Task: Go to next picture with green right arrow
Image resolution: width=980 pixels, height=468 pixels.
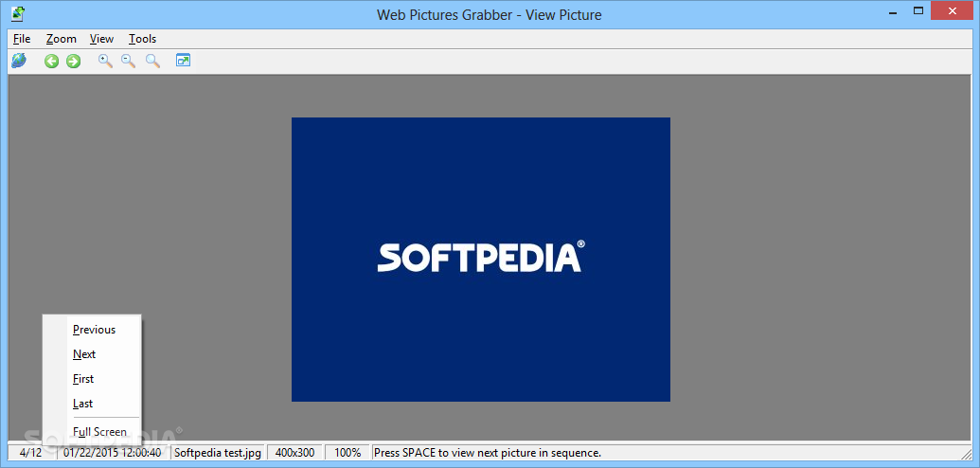Action: pyautogui.click(x=73, y=61)
